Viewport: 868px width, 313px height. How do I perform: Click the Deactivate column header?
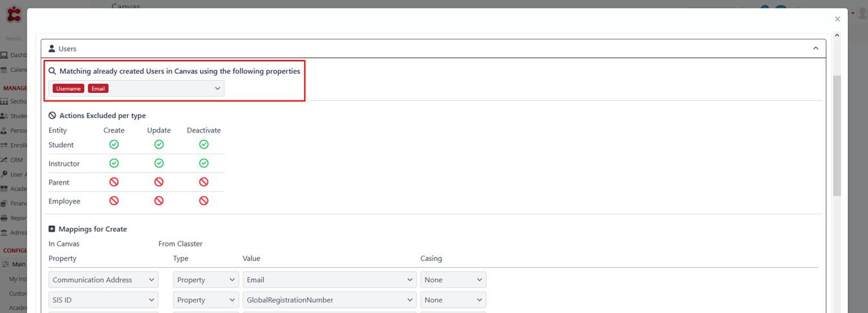[204, 130]
